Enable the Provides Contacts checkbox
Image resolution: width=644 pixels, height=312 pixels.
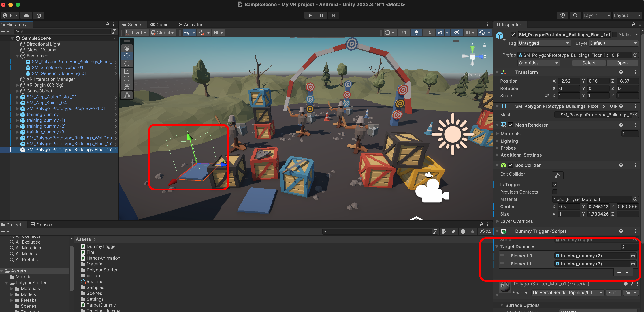click(x=555, y=192)
